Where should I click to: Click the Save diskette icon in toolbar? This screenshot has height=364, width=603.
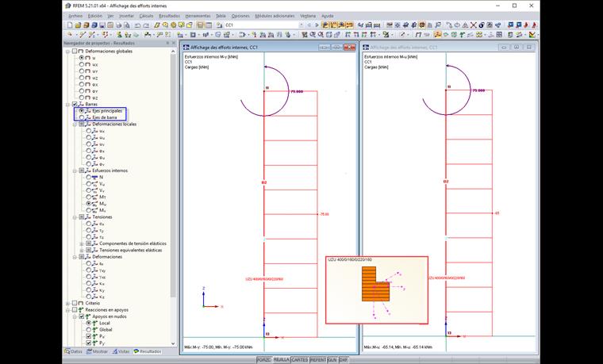tap(102, 25)
